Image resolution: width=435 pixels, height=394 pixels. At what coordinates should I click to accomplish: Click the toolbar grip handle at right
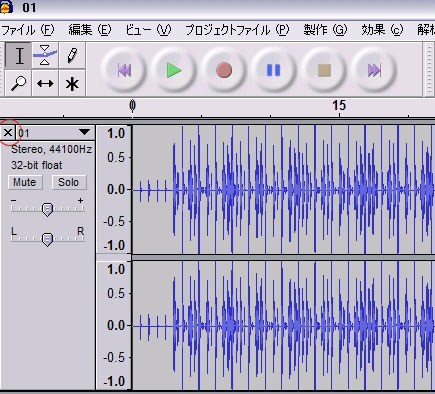pyautogui.click(x=429, y=70)
